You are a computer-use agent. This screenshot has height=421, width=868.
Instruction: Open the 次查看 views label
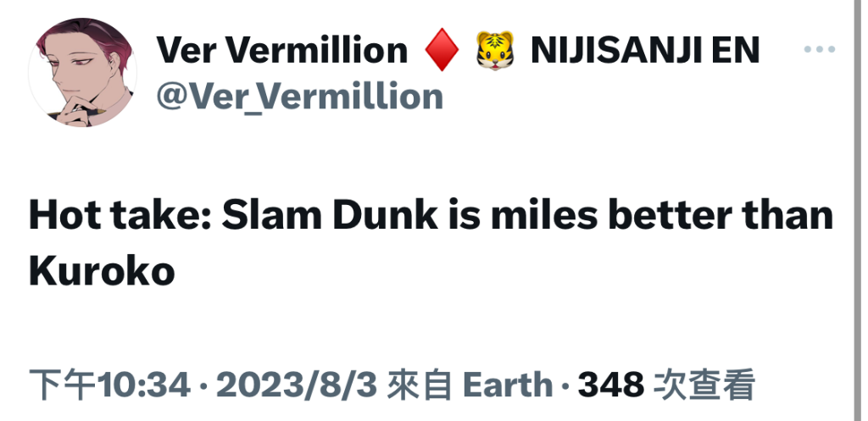coord(704,385)
